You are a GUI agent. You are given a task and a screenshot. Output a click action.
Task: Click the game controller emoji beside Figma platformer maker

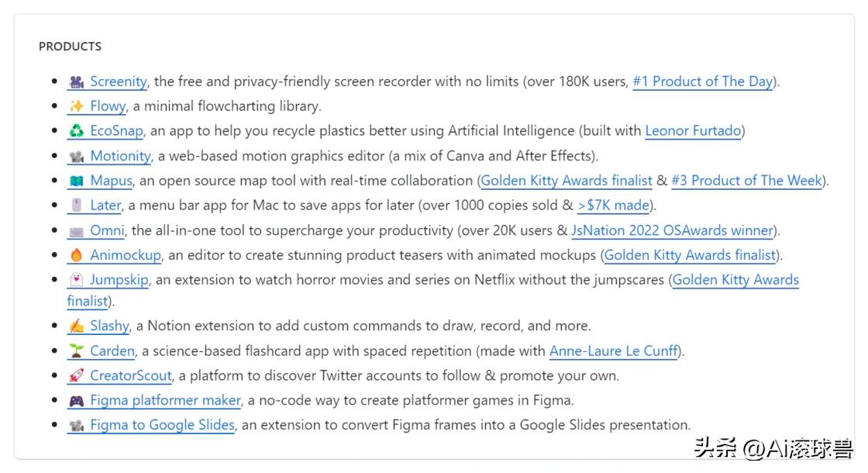coord(76,401)
